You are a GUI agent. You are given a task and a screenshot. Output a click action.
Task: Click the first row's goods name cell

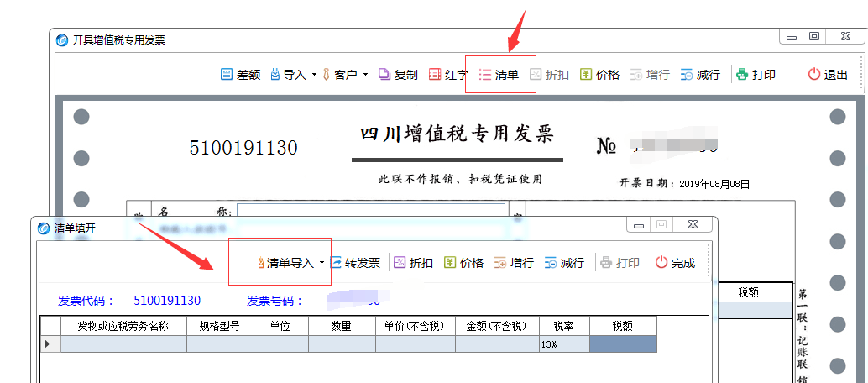point(123,344)
